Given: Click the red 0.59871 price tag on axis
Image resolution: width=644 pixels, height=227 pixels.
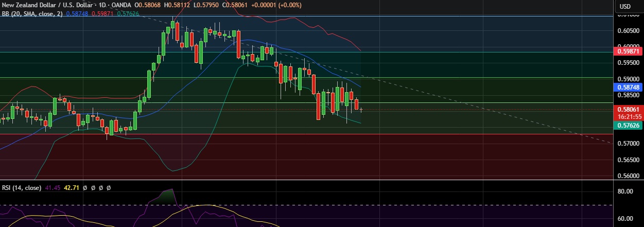Looking at the screenshot, I should 629,51.
